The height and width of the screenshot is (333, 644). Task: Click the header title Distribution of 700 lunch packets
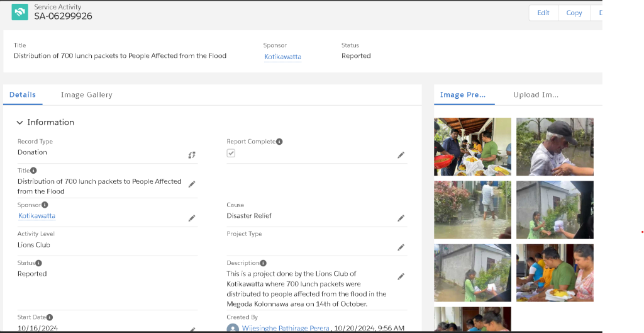pyautogui.click(x=120, y=56)
